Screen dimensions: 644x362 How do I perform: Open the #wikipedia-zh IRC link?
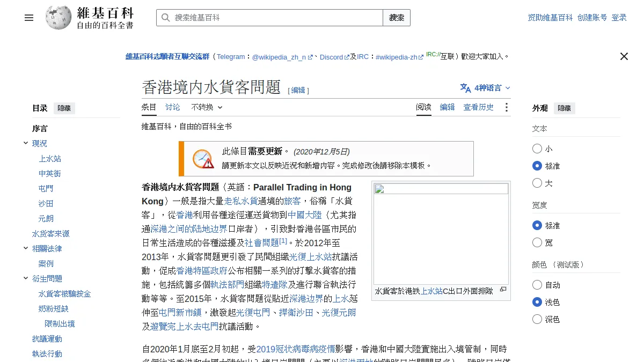point(400,57)
